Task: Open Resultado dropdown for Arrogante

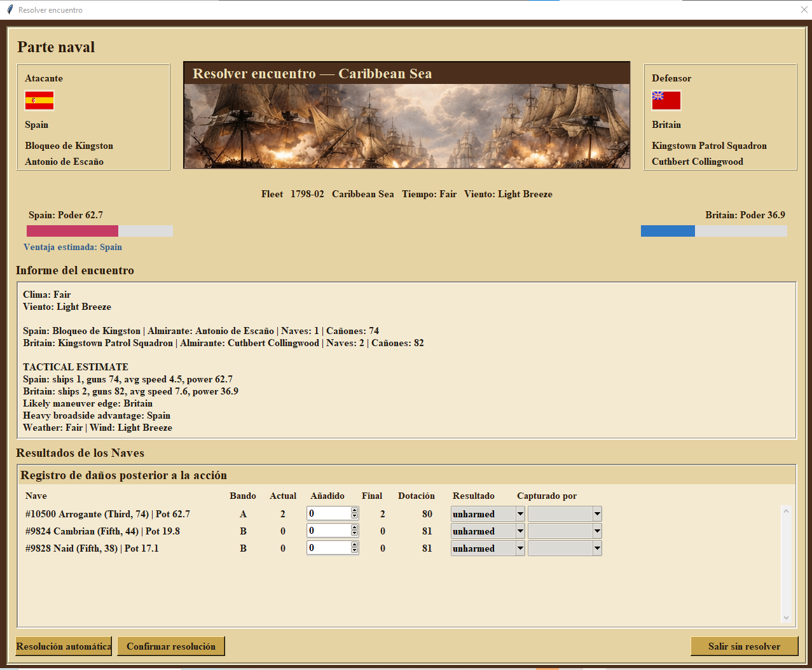Action: 520,514
